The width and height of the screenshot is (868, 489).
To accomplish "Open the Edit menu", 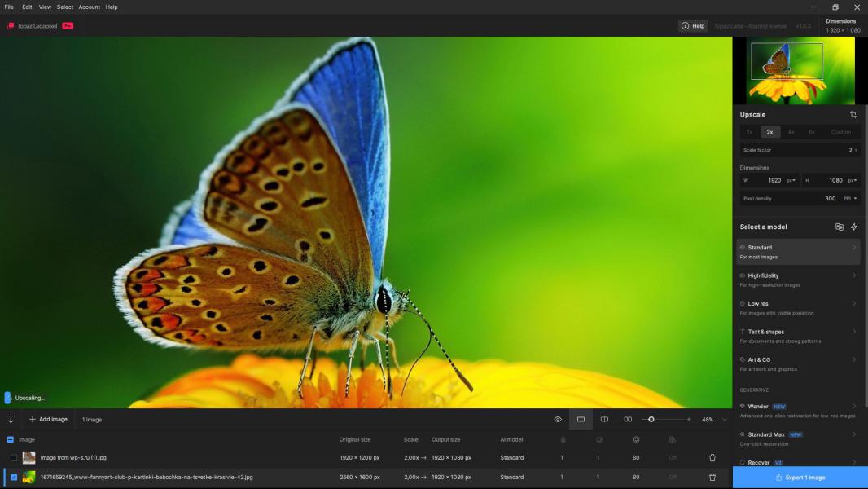I will pos(27,7).
